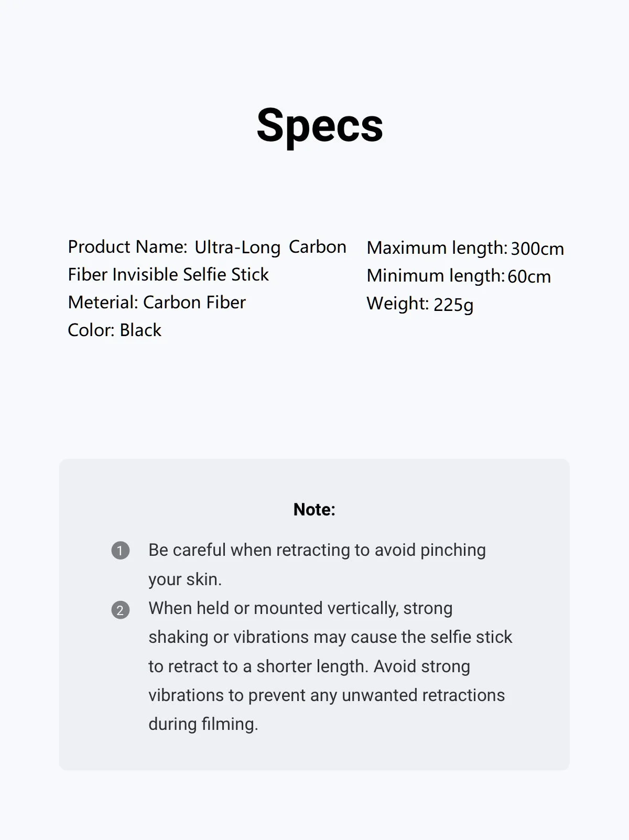The width and height of the screenshot is (629, 840).
Task: Click the 300cm value
Action: point(537,249)
